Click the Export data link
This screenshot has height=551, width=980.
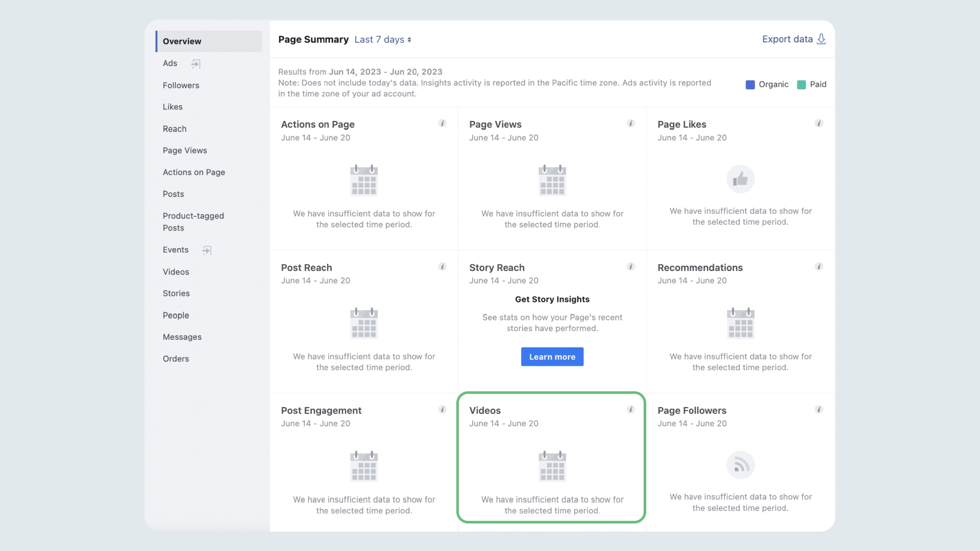[788, 39]
